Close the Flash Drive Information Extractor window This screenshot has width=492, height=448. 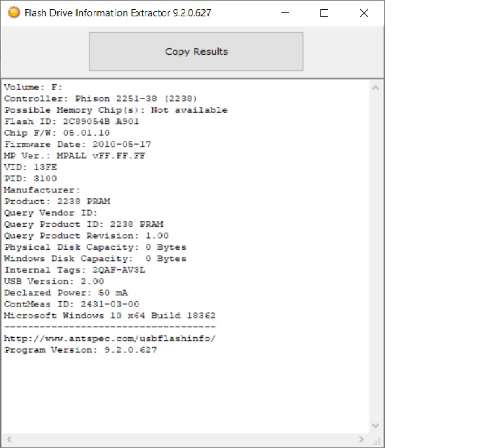[x=364, y=13]
